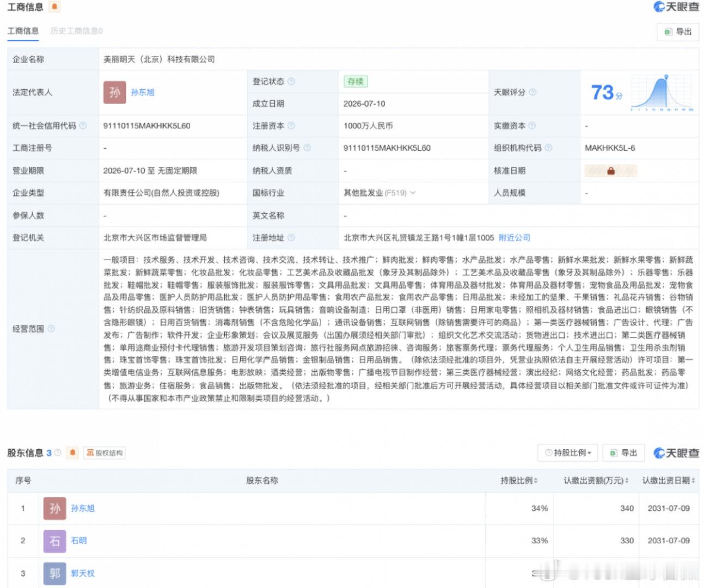Click help icon next to 天眼评分

pos(532,93)
